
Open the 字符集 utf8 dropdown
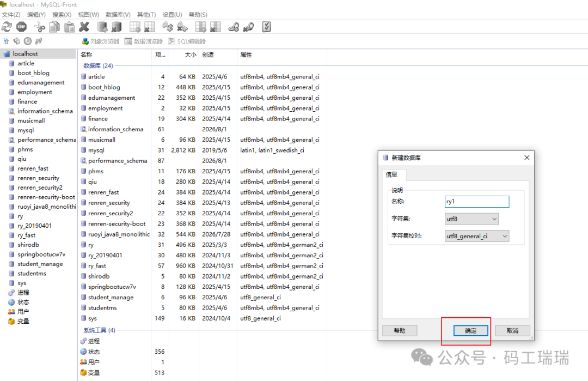click(x=471, y=219)
